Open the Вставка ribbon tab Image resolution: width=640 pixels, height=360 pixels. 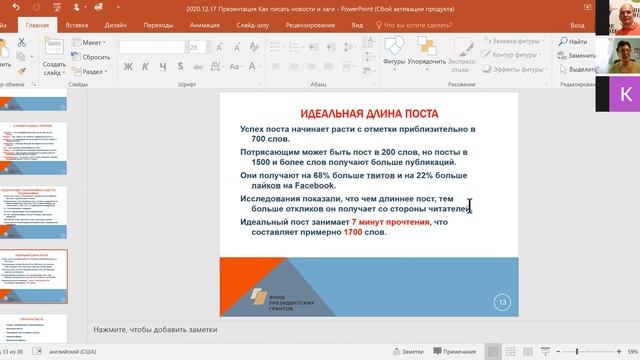(x=77, y=25)
